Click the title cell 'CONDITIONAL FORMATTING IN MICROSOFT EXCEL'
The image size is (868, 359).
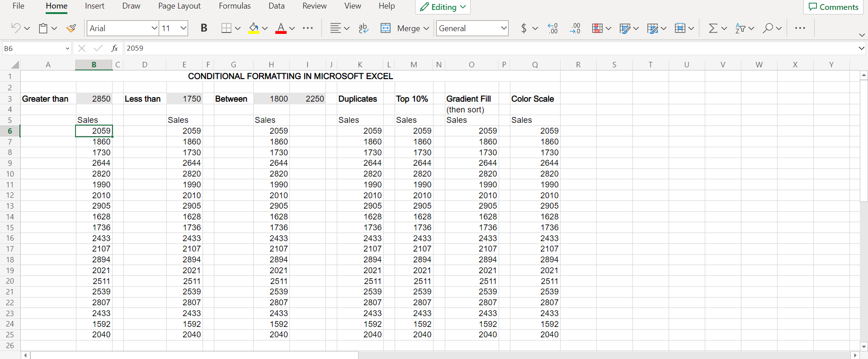click(x=290, y=76)
